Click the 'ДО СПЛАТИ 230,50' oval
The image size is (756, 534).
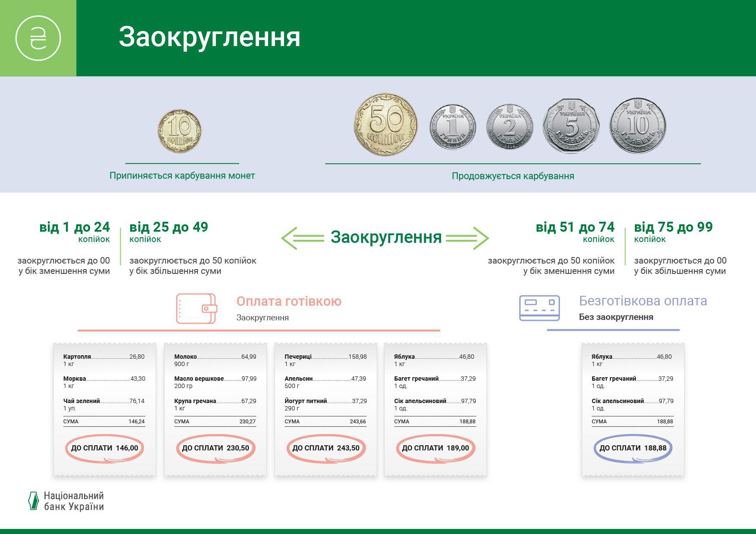click(216, 448)
